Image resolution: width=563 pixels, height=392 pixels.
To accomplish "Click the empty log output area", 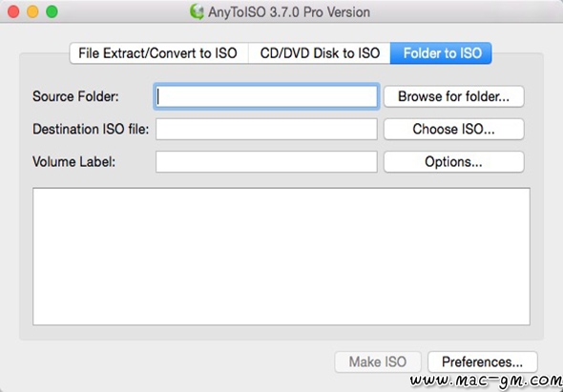I will (281, 257).
